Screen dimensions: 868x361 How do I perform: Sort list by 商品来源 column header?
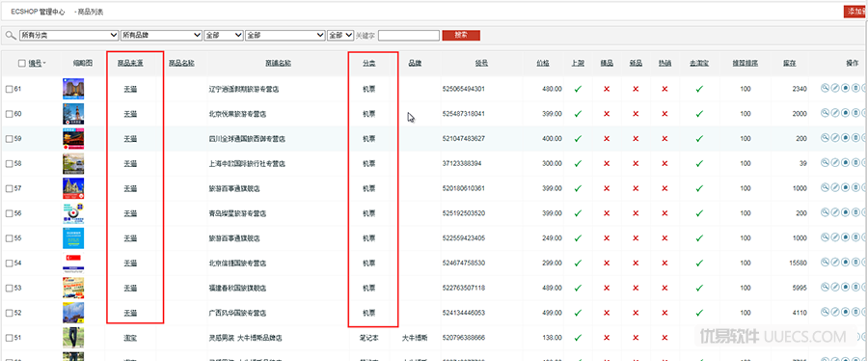point(130,64)
